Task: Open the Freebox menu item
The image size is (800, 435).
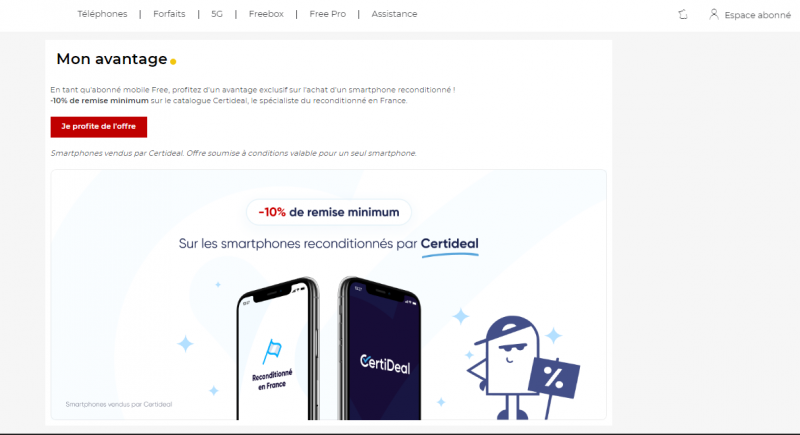Action: coord(265,14)
